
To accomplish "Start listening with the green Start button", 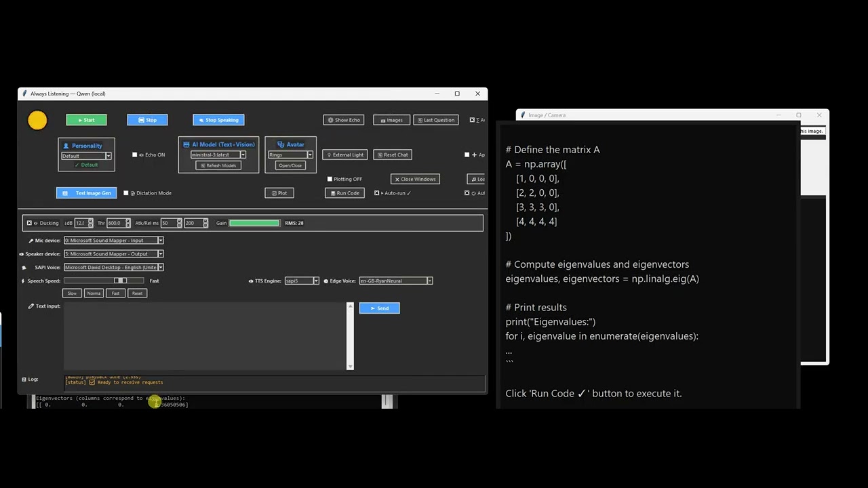I will [x=86, y=120].
